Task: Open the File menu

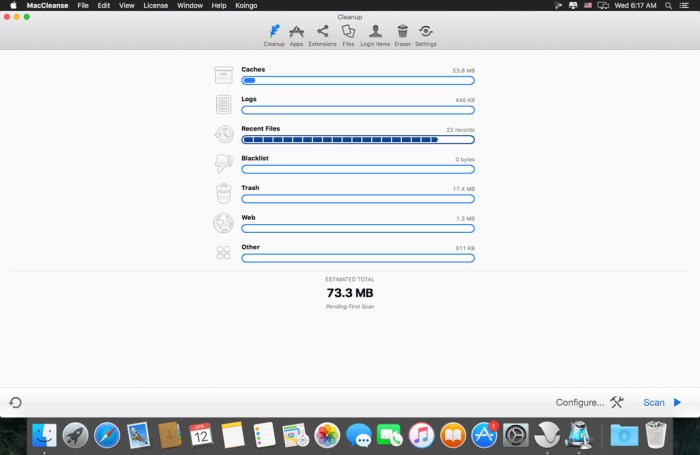Action: 83,5
